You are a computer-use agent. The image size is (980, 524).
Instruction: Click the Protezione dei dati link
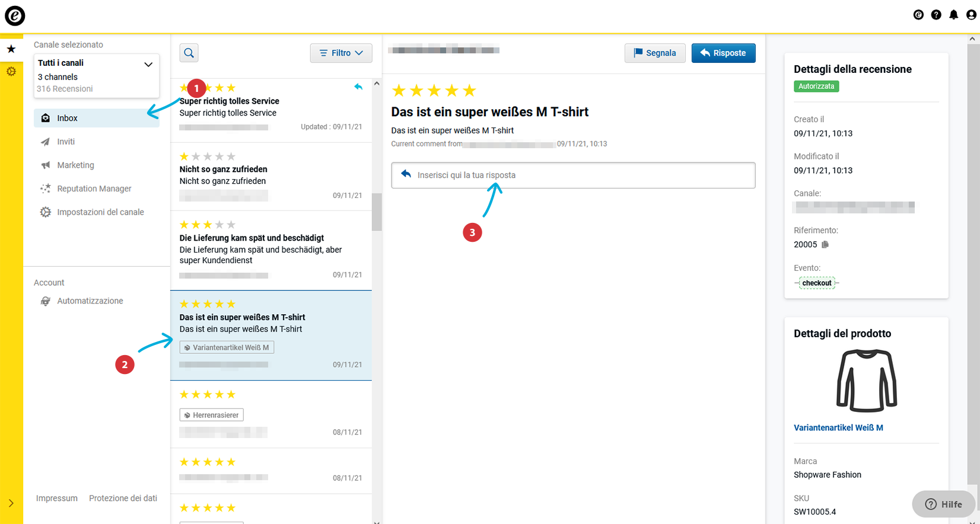tap(123, 499)
